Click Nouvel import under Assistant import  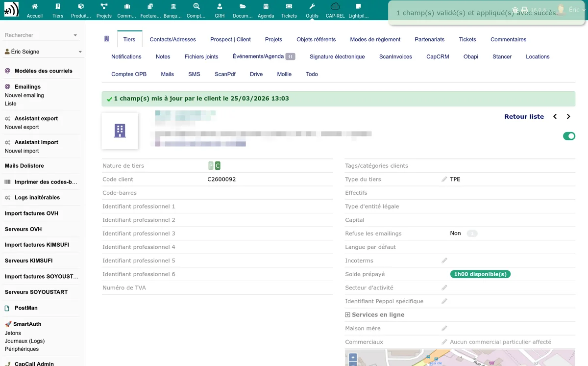coord(22,151)
